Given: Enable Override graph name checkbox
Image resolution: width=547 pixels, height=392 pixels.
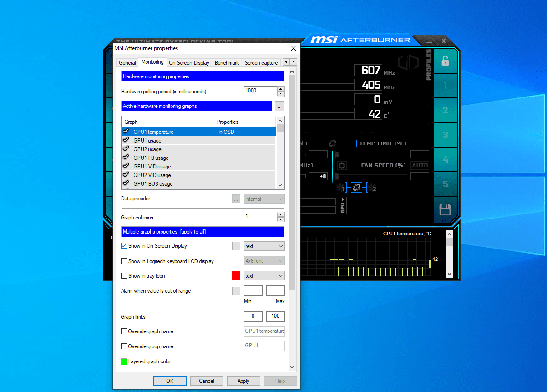Looking at the screenshot, I should click(124, 331).
